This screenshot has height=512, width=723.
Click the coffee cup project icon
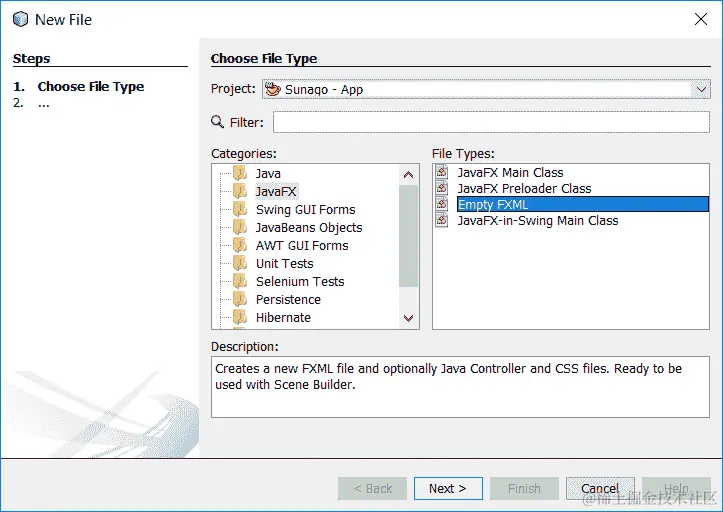[x=273, y=89]
